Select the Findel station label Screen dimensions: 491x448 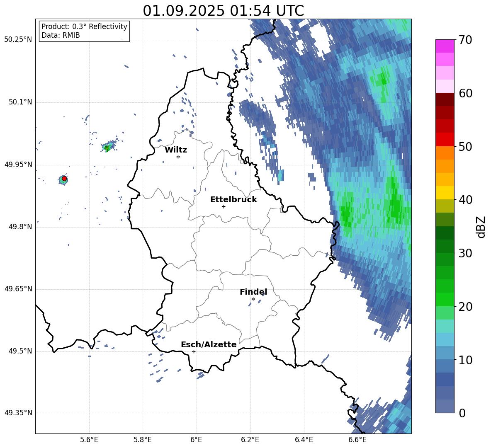[x=253, y=292]
